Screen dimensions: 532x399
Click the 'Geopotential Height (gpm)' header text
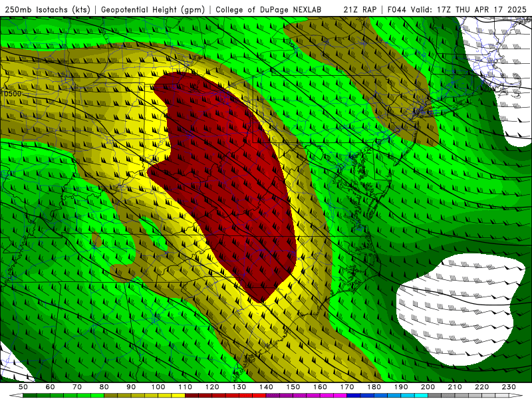click(153, 9)
